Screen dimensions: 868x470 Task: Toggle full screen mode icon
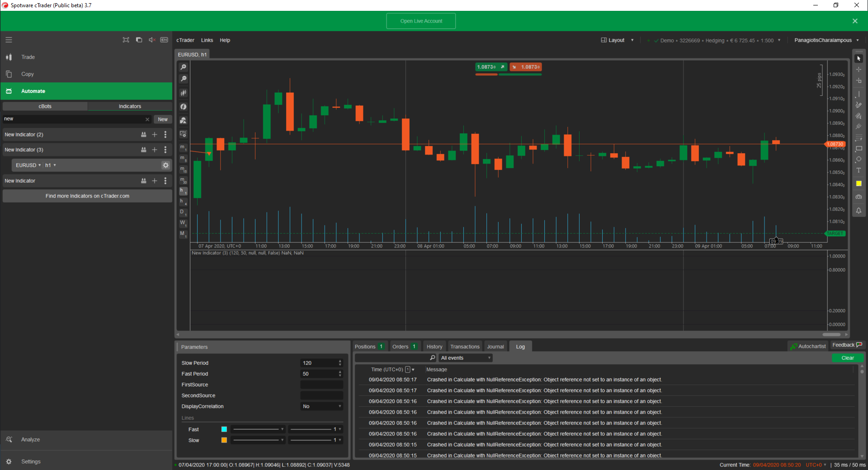click(x=126, y=40)
